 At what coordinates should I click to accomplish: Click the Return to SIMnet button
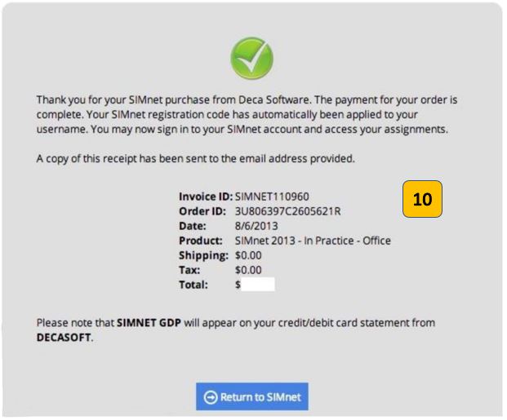pos(252,396)
